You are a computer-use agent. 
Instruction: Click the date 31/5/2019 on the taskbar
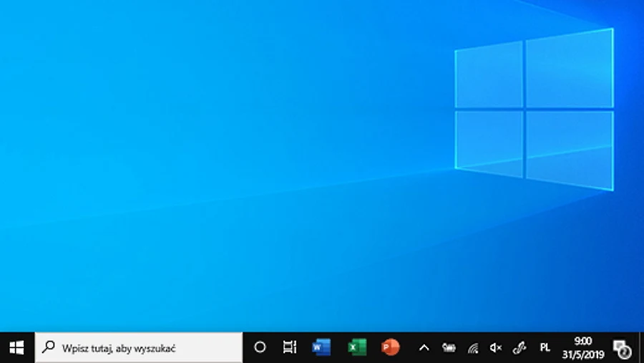click(x=583, y=354)
